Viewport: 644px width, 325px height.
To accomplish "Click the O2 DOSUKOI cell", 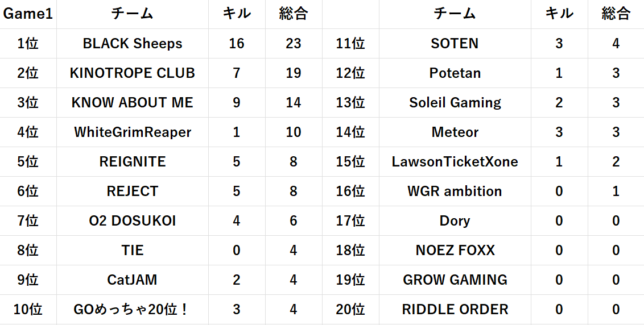I will 133,221.
